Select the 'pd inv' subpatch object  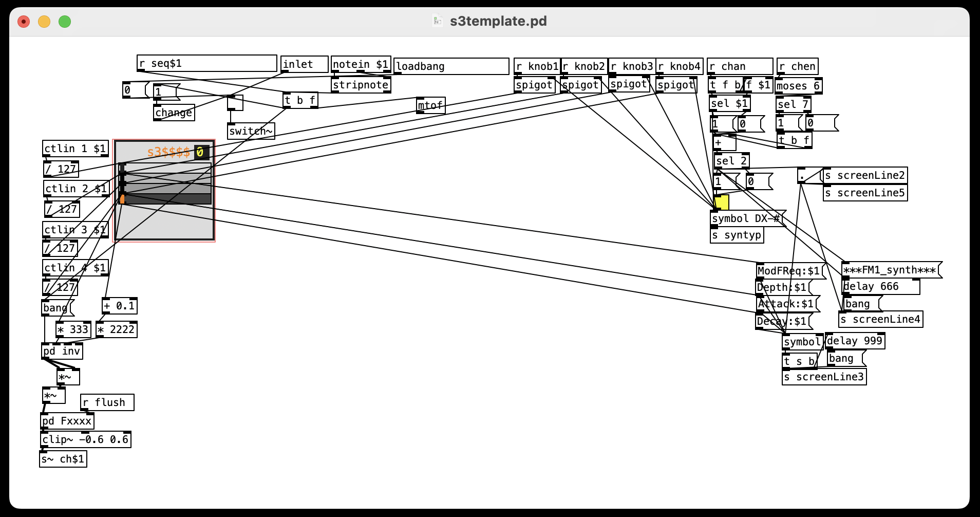click(62, 352)
